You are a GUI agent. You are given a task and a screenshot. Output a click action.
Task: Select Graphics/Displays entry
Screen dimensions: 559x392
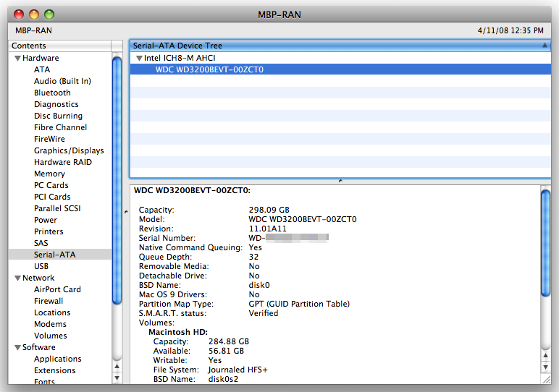(x=69, y=150)
